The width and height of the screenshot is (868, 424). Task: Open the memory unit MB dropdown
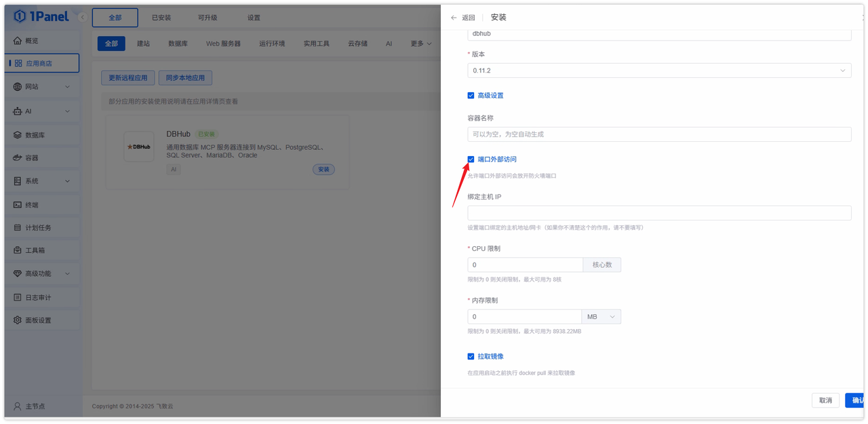pyautogui.click(x=601, y=316)
